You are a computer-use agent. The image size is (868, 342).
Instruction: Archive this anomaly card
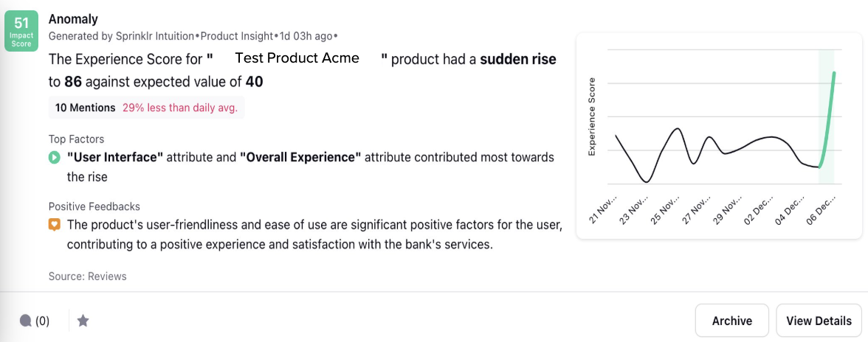[732, 321]
